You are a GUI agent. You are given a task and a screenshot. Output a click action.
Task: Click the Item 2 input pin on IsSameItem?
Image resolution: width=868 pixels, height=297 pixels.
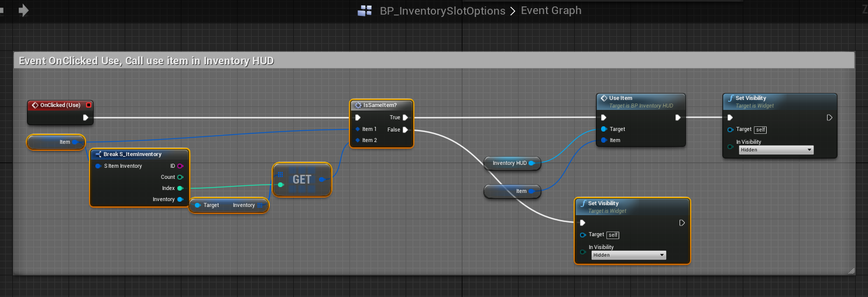(358, 140)
